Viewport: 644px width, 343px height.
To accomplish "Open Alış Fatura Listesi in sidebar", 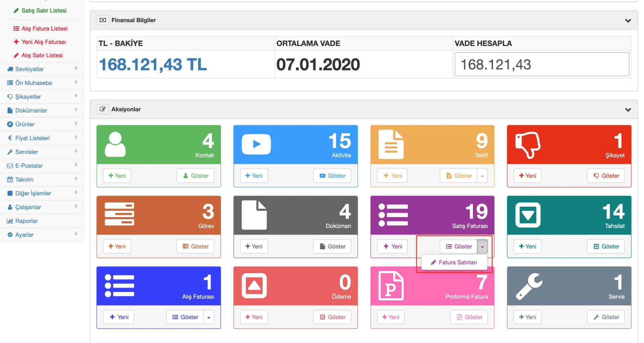I will tap(40, 29).
